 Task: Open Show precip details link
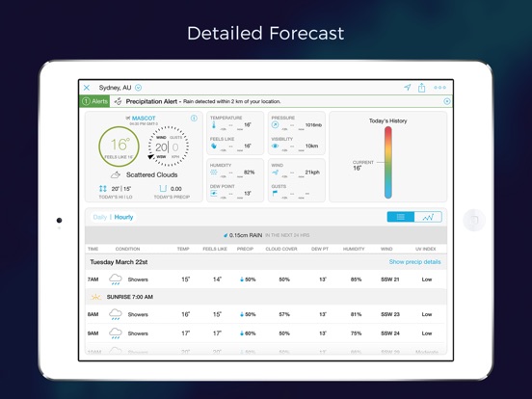pyautogui.click(x=415, y=262)
